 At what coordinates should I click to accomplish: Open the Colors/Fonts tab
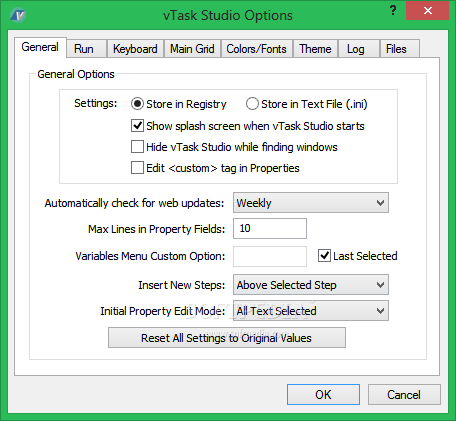click(x=257, y=49)
